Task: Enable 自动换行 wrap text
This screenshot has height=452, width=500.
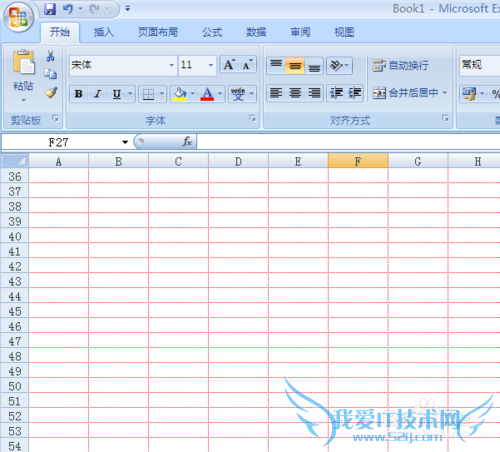Action: 400,66
